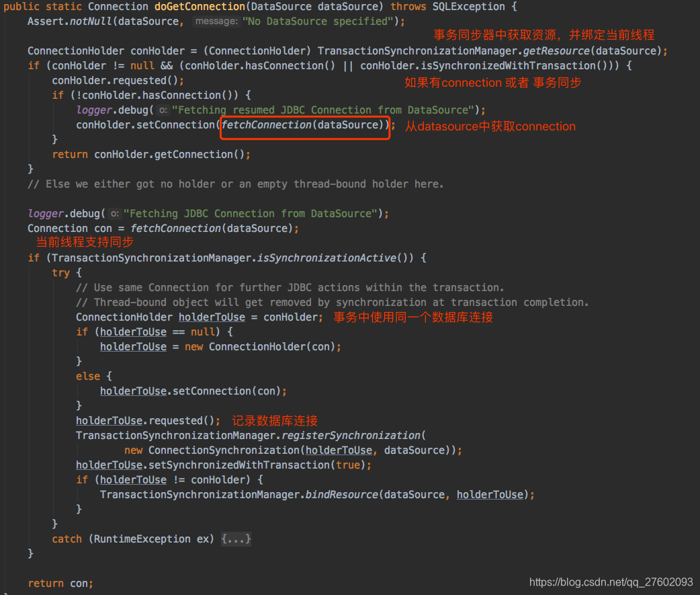This screenshot has height=595, width=700.
Task: Click the else keyword
Action: click(88, 376)
